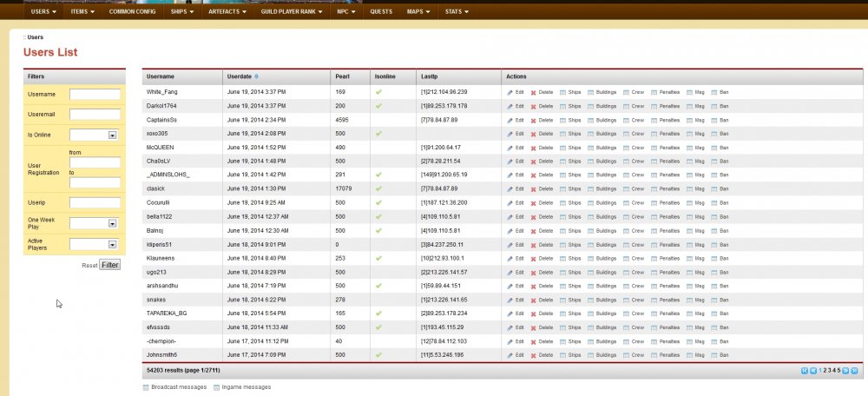Image resolution: width=868 pixels, height=396 pixels.
Task: Click the Buildings icon for McQUEEN
Action: [x=591, y=148]
